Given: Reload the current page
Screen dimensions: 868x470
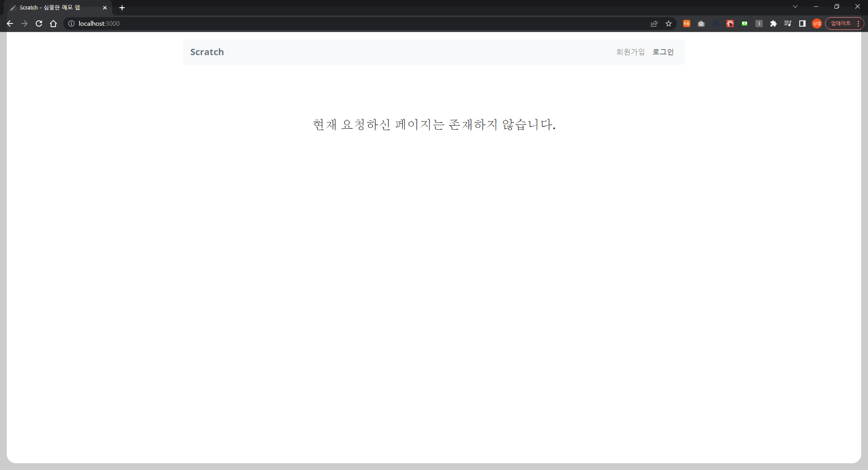Looking at the screenshot, I should tap(39, 23).
